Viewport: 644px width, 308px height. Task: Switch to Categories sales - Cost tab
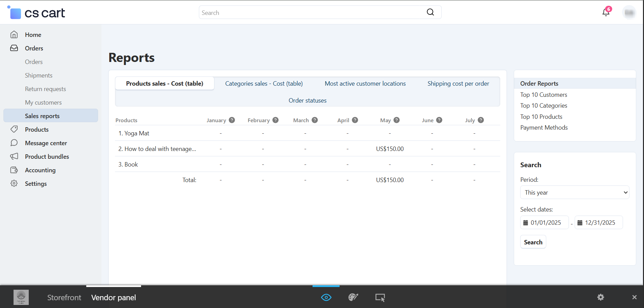pos(264,84)
